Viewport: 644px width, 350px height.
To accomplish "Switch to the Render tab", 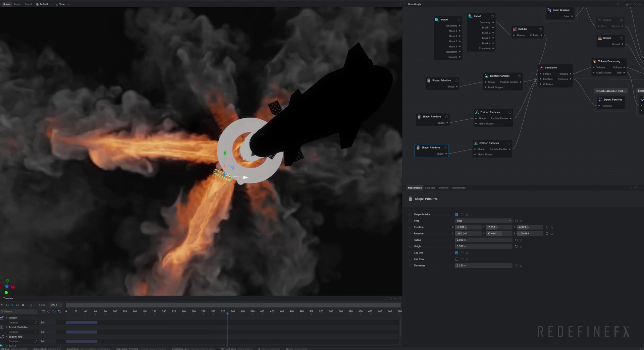I will click(17, 4).
